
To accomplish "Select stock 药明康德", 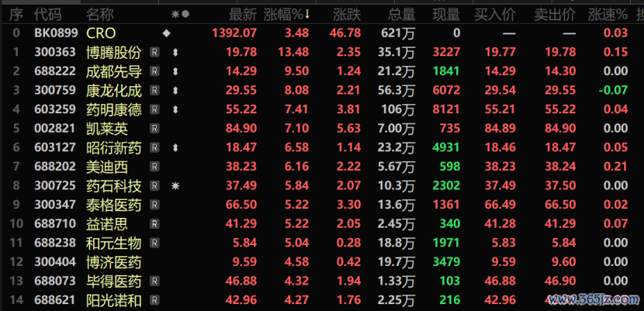I will tap(114, 109).
